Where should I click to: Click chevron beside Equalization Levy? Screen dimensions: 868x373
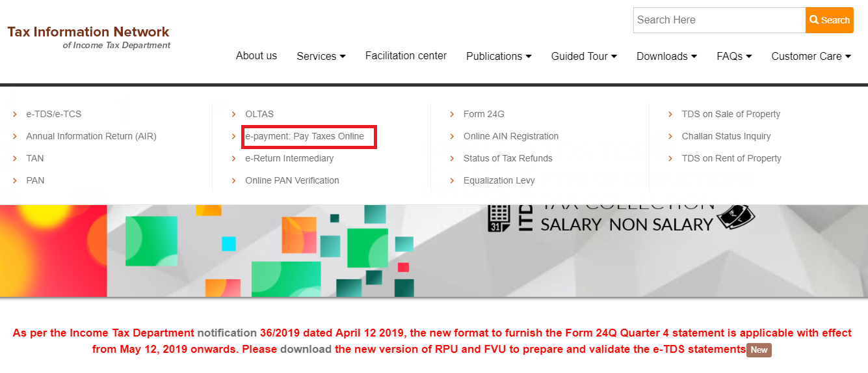[x=453, y=180]
